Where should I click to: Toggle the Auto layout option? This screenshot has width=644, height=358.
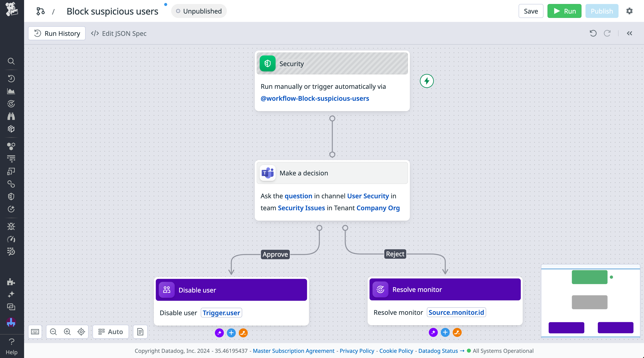[110, 332]
